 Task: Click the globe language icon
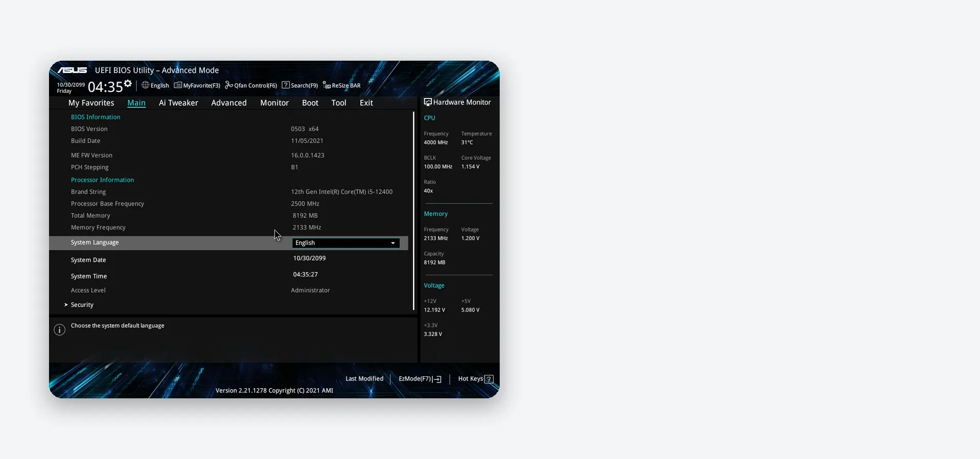point(145,85)
